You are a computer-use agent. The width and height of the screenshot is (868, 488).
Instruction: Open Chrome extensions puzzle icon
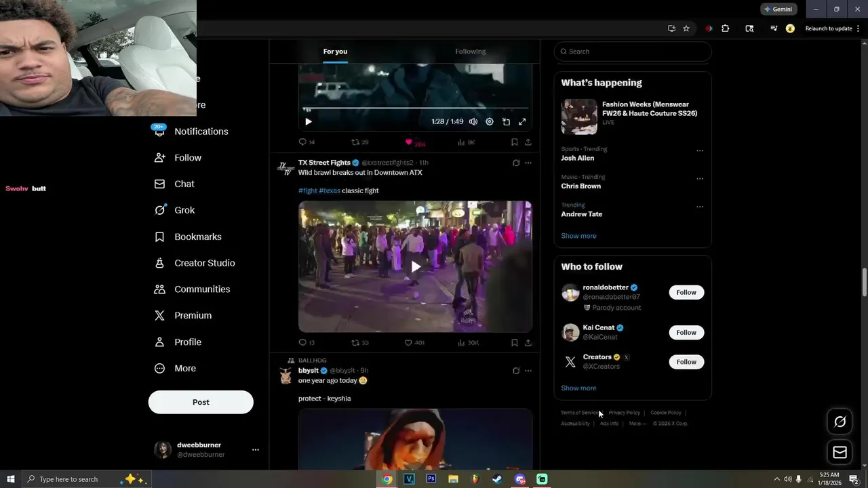tap(726, 28)
